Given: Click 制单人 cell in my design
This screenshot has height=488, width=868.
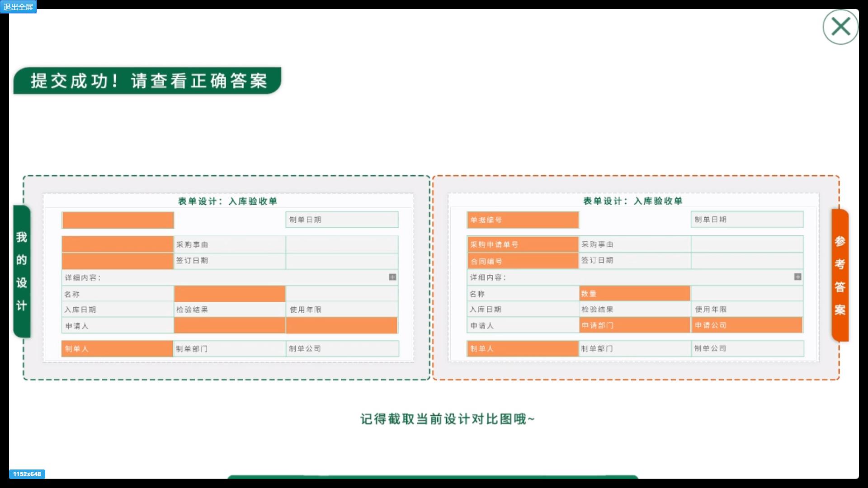Looking at the screenshot, I should (x=118, y=349).
